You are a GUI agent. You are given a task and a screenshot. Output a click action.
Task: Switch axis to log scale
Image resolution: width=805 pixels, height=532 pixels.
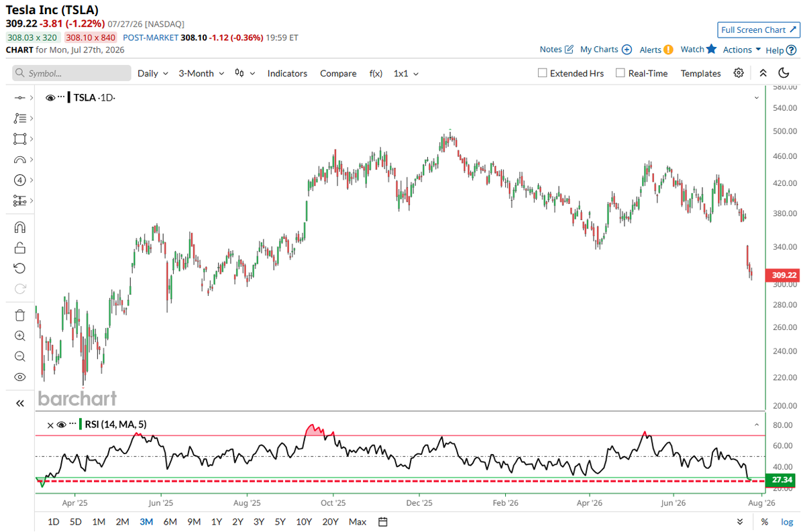pyautogui.click(x=787, y=522)
